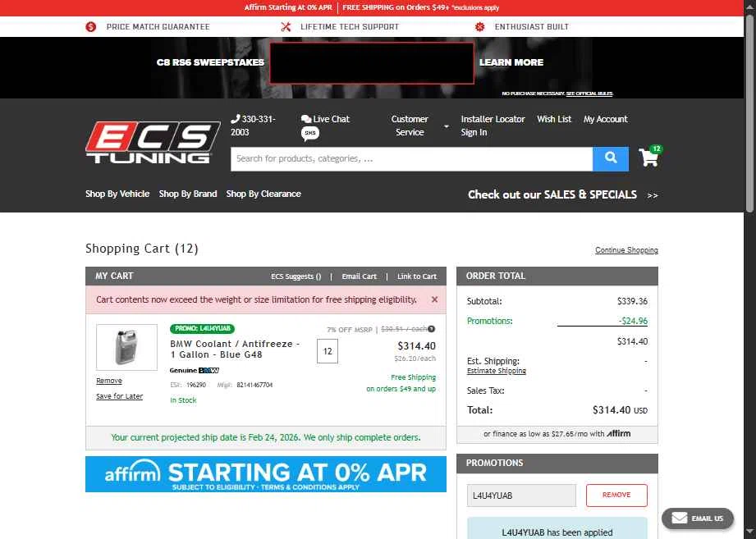The height and width of the screenshot is (539, 756).
Task: Click the phone number 330-331-2003
Action: click(x=253, y=126)
